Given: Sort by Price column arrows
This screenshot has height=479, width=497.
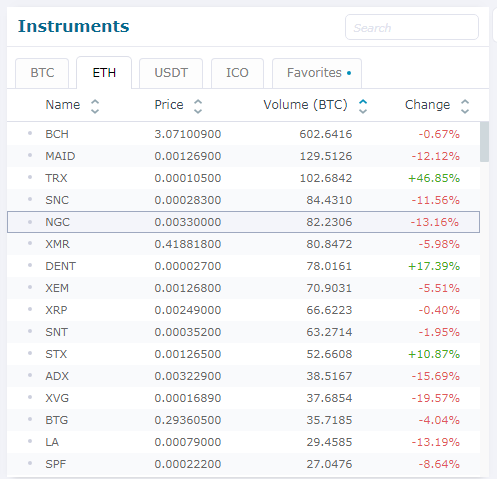Looking at the screenshot, I should pyautogui.click(x=198, y=106).
